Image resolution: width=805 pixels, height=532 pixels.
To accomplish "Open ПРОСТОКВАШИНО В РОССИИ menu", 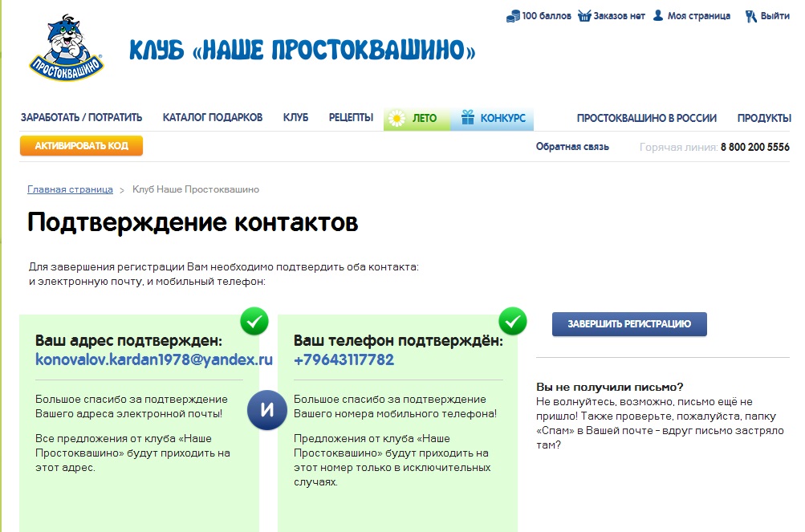I will pyautogui.click(x=646, y=118).
